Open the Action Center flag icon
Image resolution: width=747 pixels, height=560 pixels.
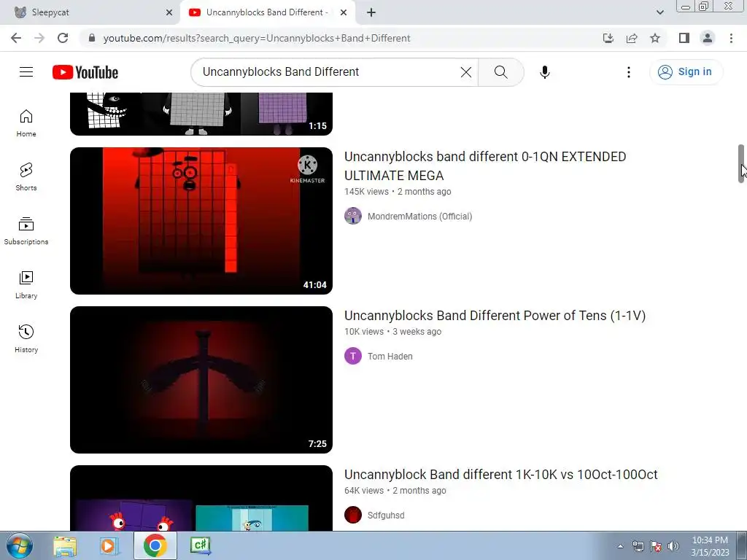coord(656,546)
